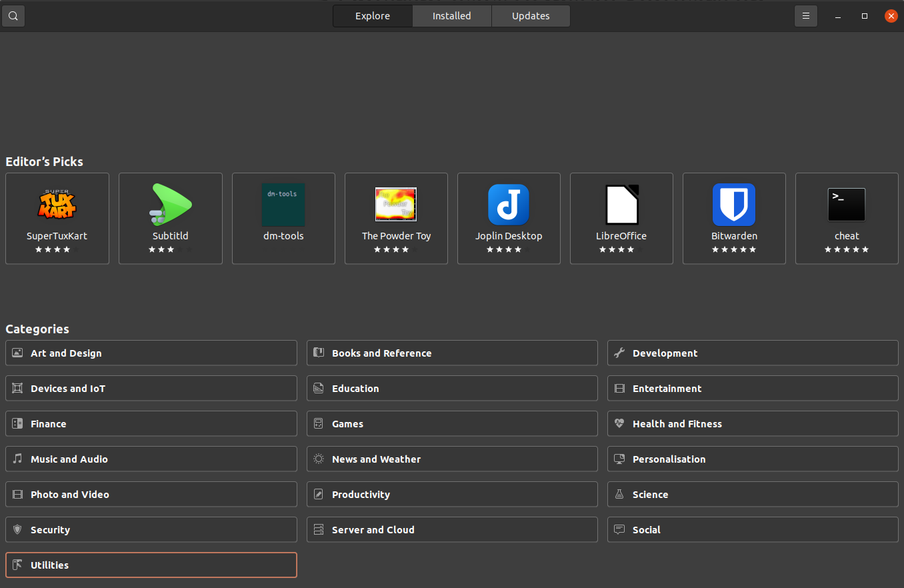Viewport: 904px width, 588px height.
Task: Select the Explore tab
Action: click(372, 15)
